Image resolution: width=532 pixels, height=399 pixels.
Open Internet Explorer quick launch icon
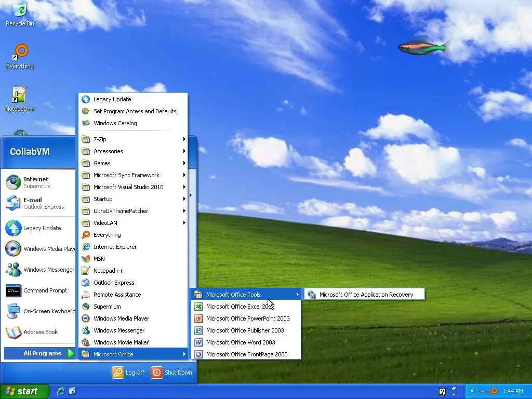pyautogui.click(x=61, y=391)
